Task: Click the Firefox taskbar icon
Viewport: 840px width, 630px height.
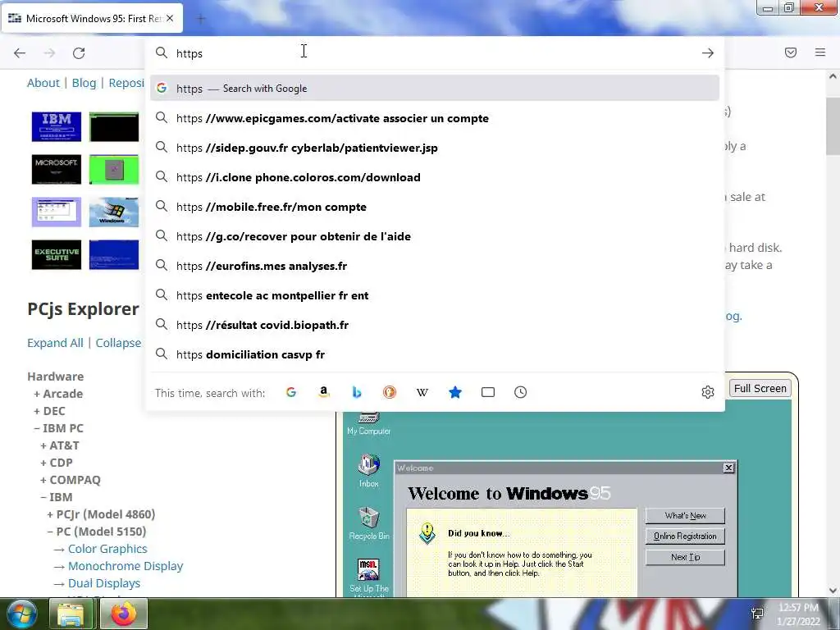Action: pyautogui.click(x=123, y=614)
